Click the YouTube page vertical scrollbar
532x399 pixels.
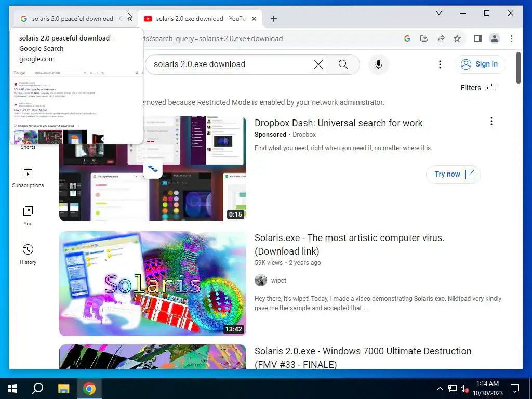click(x=518, y=68)
